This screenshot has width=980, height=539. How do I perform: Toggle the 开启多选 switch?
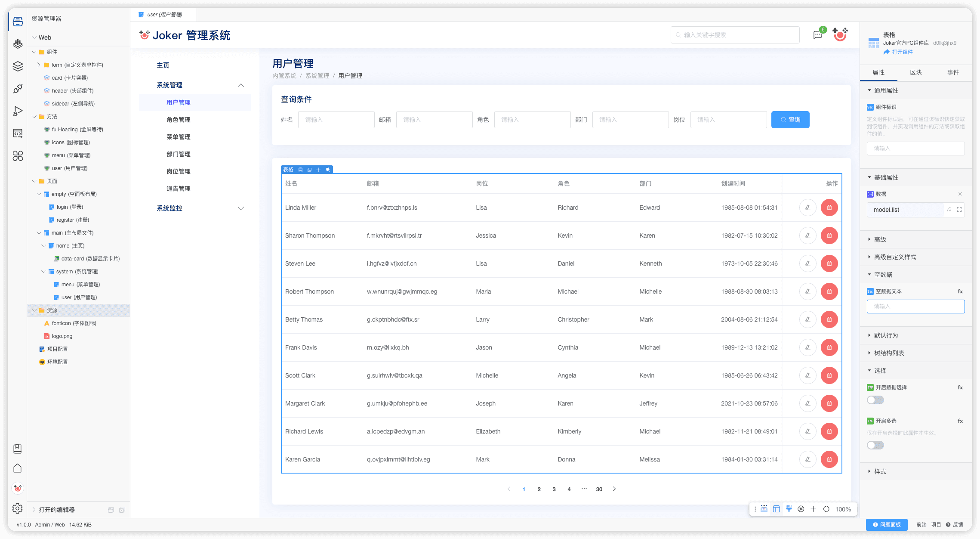pyautogui.click(x=875, y=445)
